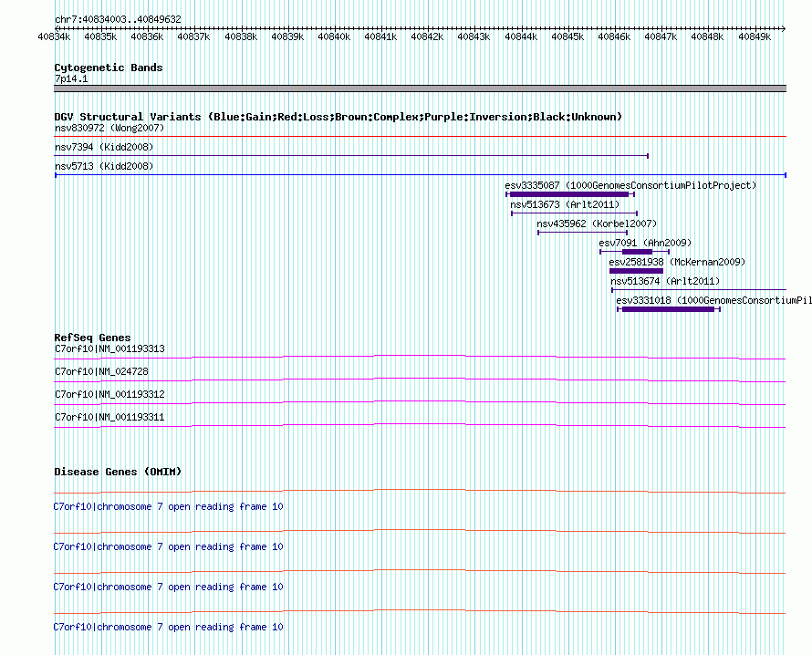Open variant nsv830972 (Wong2007) label

109,128
